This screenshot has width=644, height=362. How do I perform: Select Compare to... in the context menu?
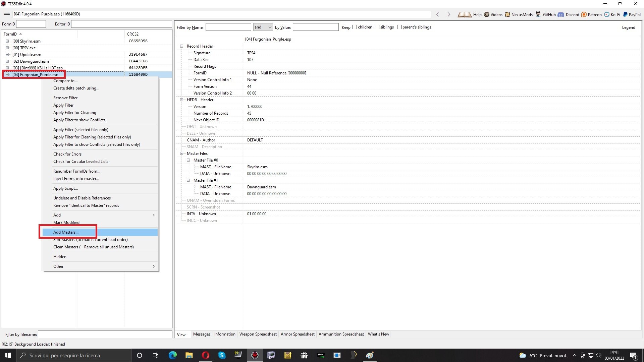tap(100, 81)
